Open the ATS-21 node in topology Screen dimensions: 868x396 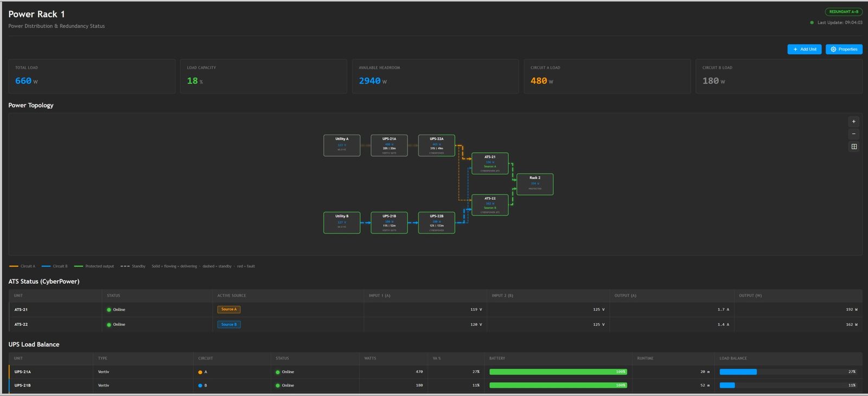tap(490, 163)
